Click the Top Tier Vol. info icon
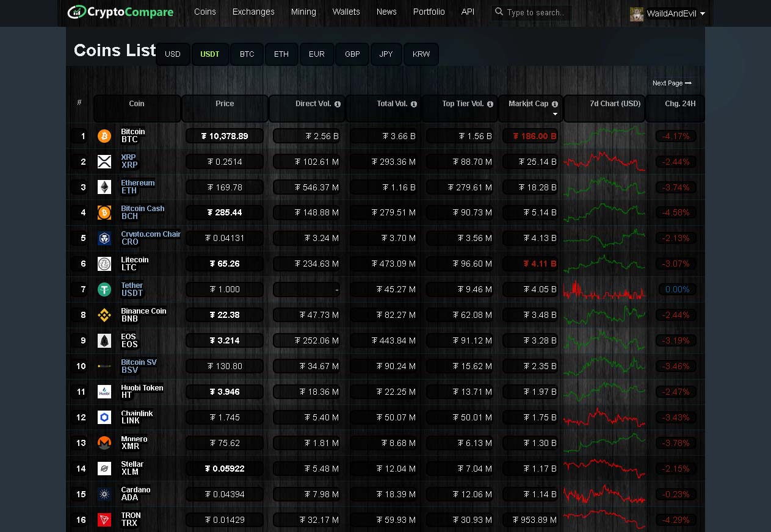The image size is (771, 532). pyautogui.click(x=490, y=104)
